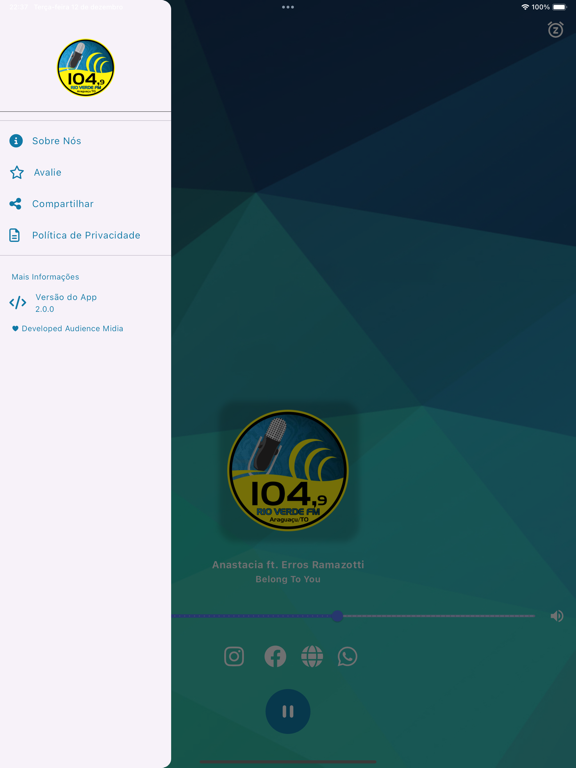Tap the station logo in the drawer
Screen dimensions: 576x768
click(86, 68)
